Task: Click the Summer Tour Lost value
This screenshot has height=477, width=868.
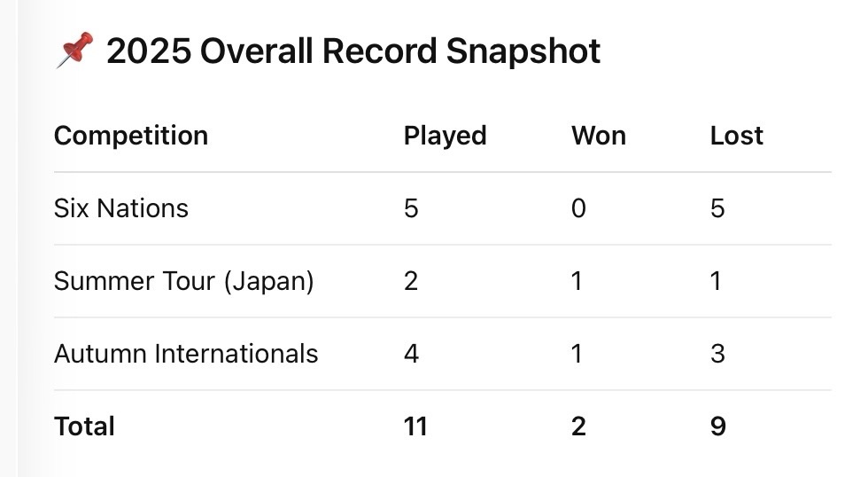Action: coord(717,281)
